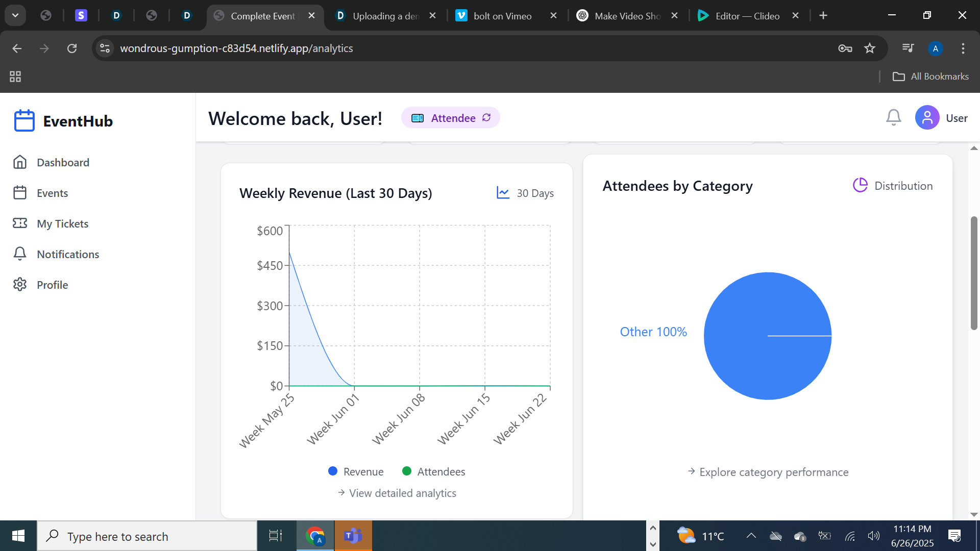Click the Distribution pie chart icon
Image resolution: width=980 pixels, height=551 pixels.
pos(860,185)
